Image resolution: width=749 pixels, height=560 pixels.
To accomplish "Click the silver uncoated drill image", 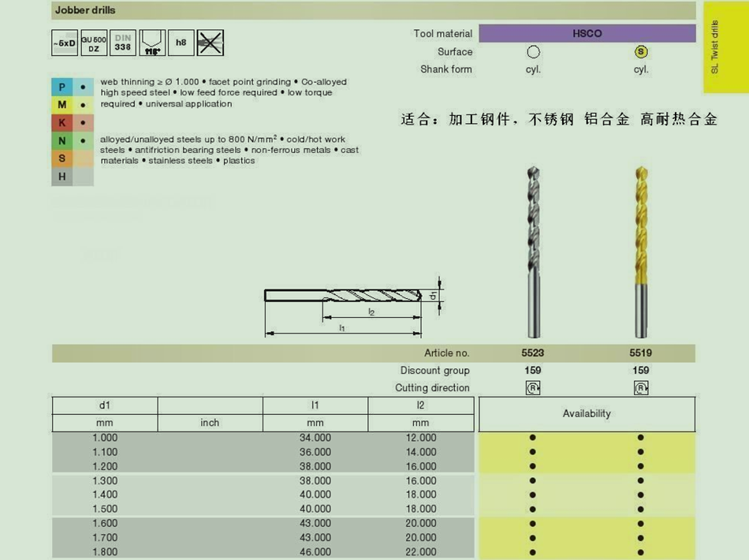I will click(534, 252).
